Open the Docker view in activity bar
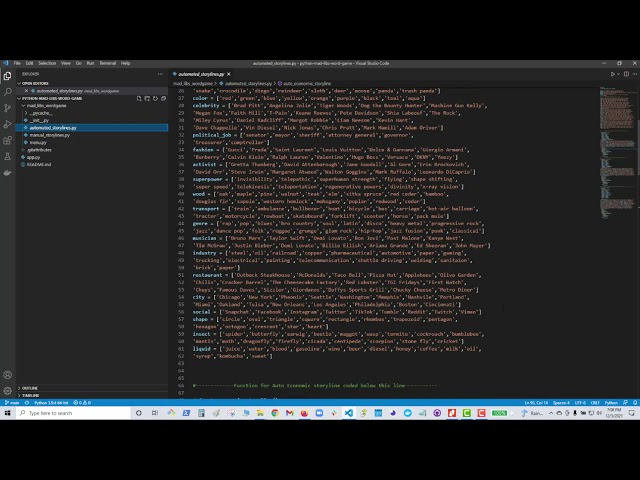Viewport: 640px width, 480px height. 7,173
